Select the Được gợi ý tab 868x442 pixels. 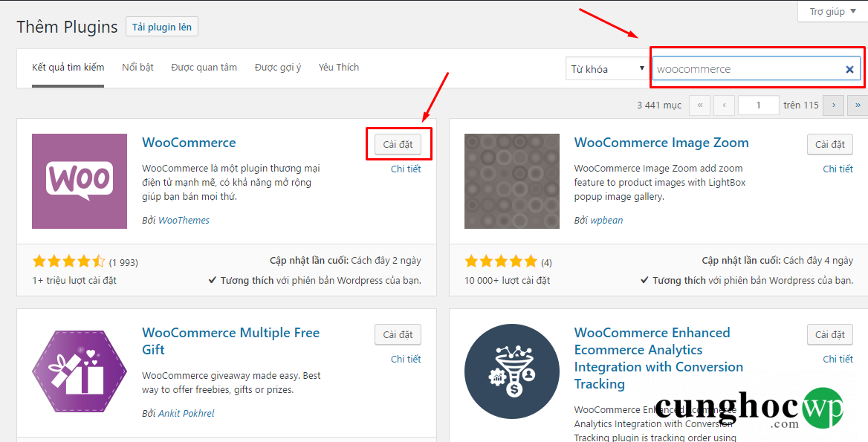pyautogui.click(x=278, y=68)
